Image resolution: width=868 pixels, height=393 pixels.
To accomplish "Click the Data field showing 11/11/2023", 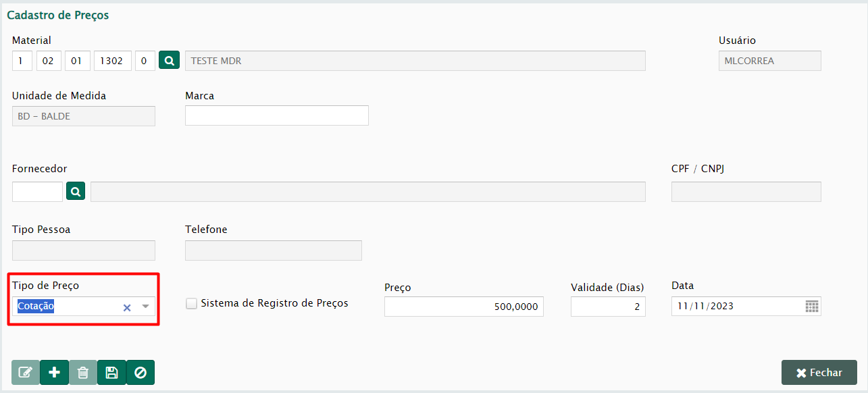I will (736, 307).
